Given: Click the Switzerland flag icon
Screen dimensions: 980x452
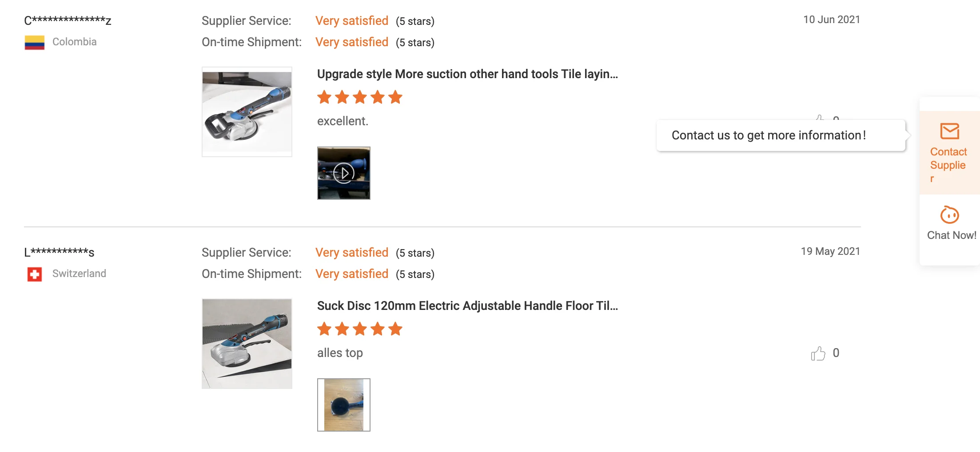Looking at the screenshot, I should tap(35, 274).
